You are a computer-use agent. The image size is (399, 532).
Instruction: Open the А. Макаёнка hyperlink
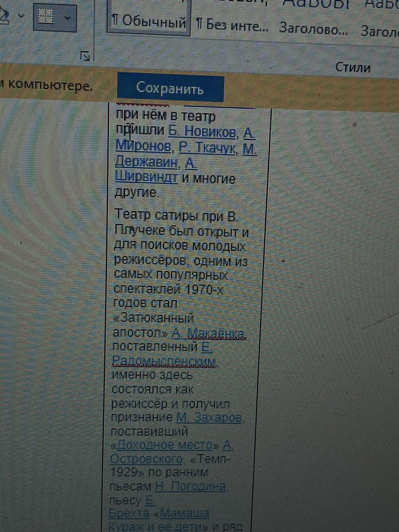point(208,334)
